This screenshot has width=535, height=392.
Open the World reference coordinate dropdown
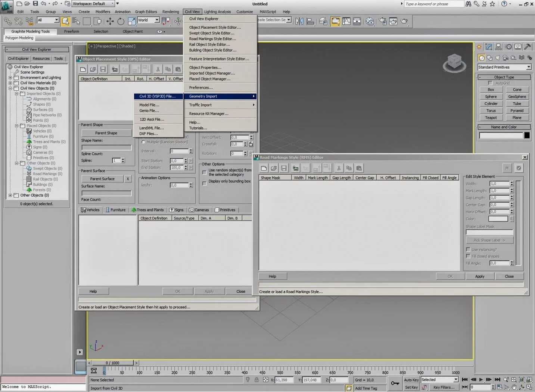[x=148, y=20]
